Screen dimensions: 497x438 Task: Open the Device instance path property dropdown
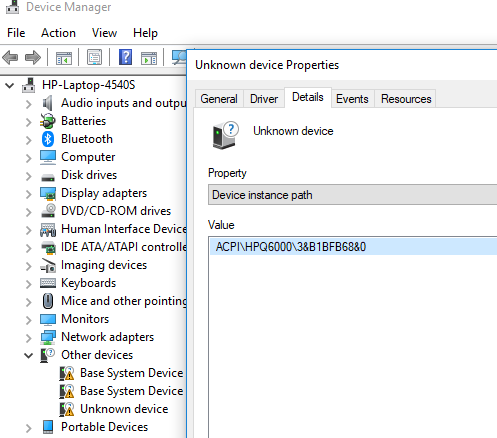click(353, 195)
